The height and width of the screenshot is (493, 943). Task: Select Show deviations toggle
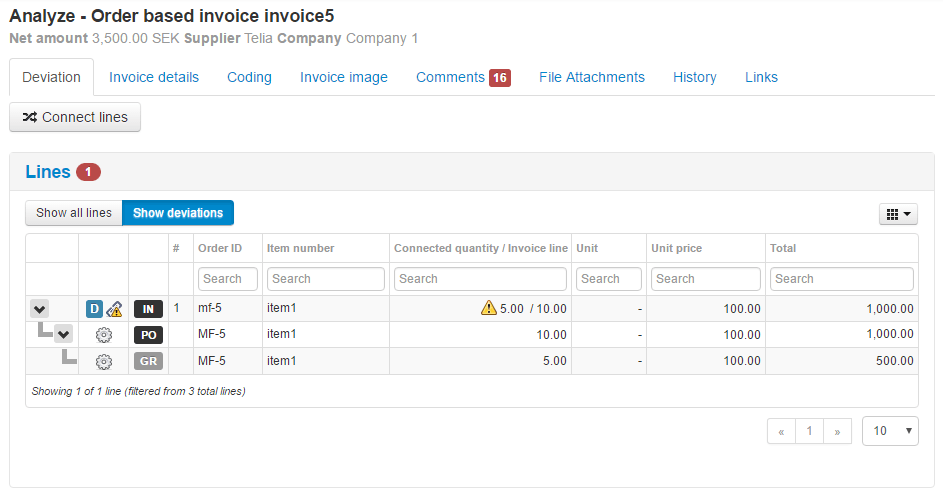point(178,213)
